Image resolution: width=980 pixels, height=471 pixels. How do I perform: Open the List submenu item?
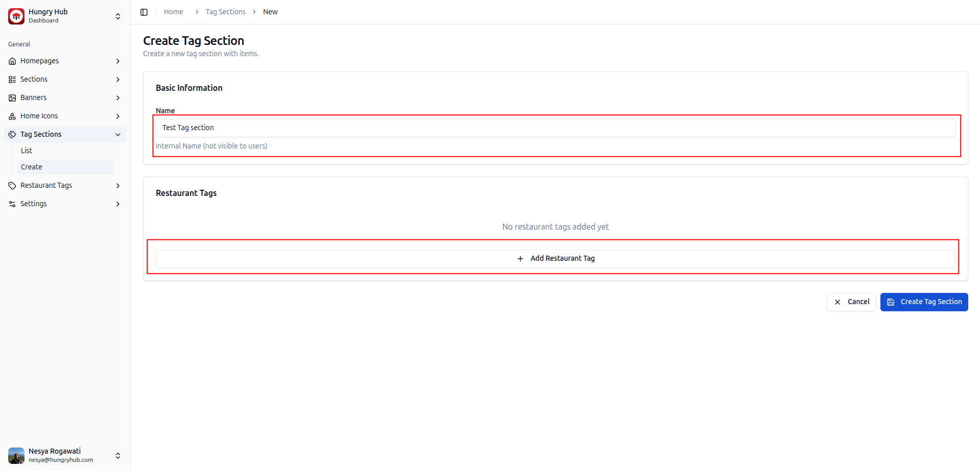(x=27, y=151)
